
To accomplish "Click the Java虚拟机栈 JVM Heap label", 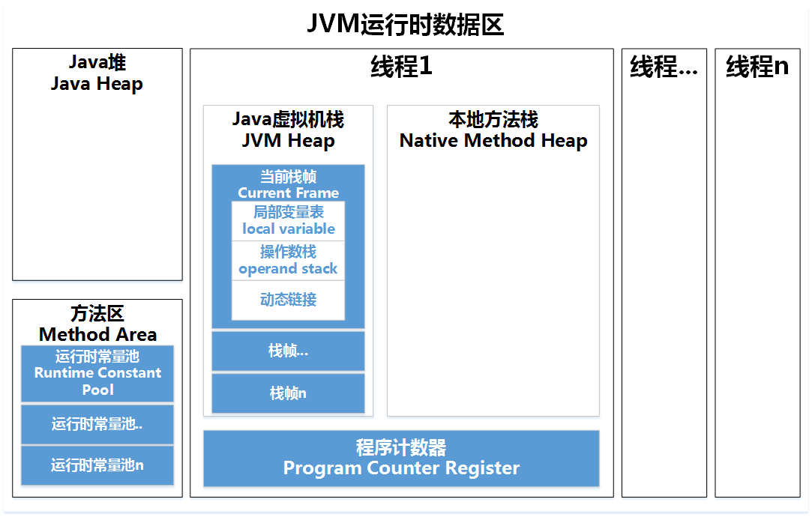I will (288, 130).
